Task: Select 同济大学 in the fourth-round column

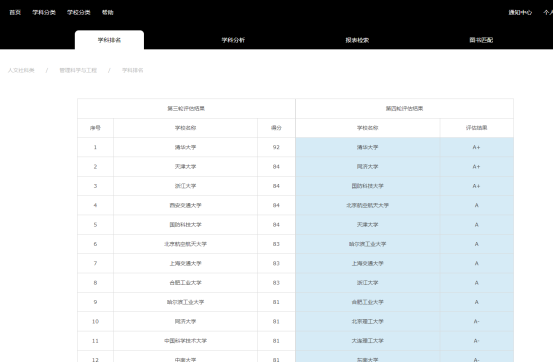Action: click(367, 166)
